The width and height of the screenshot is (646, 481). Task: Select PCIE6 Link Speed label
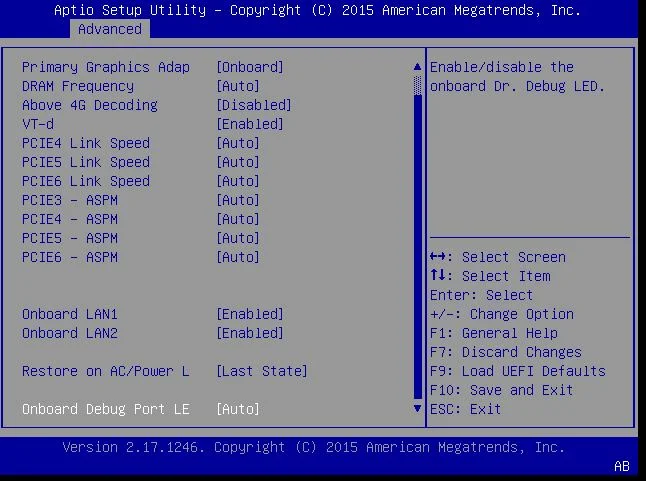point(86,181)
